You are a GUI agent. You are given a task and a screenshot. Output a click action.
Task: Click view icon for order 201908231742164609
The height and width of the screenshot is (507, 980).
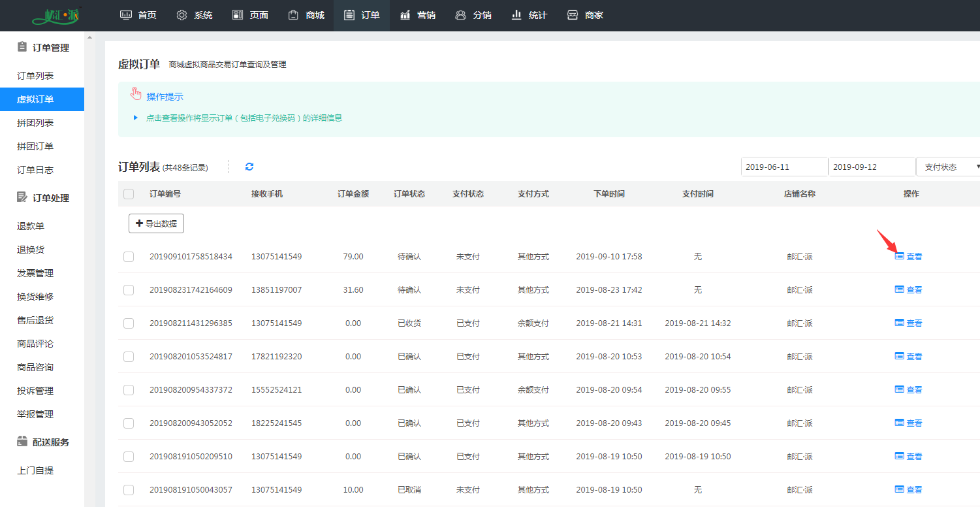coord(900,289)
